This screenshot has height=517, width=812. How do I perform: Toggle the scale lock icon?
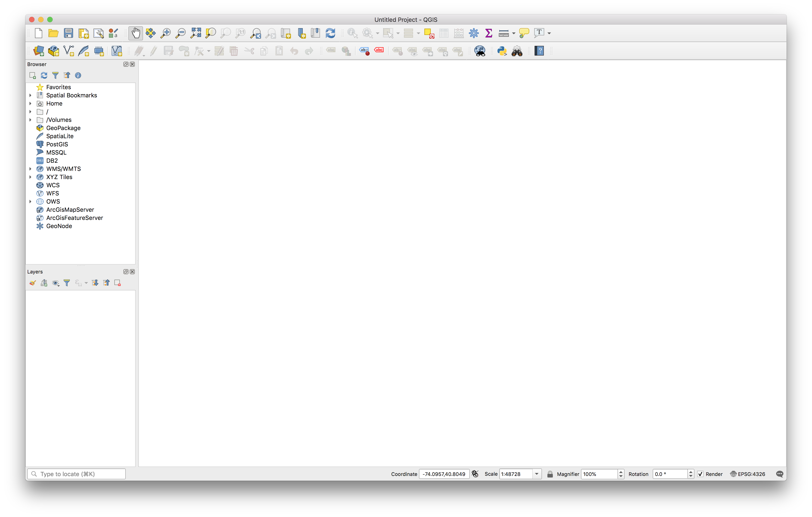tap(550, 474)
